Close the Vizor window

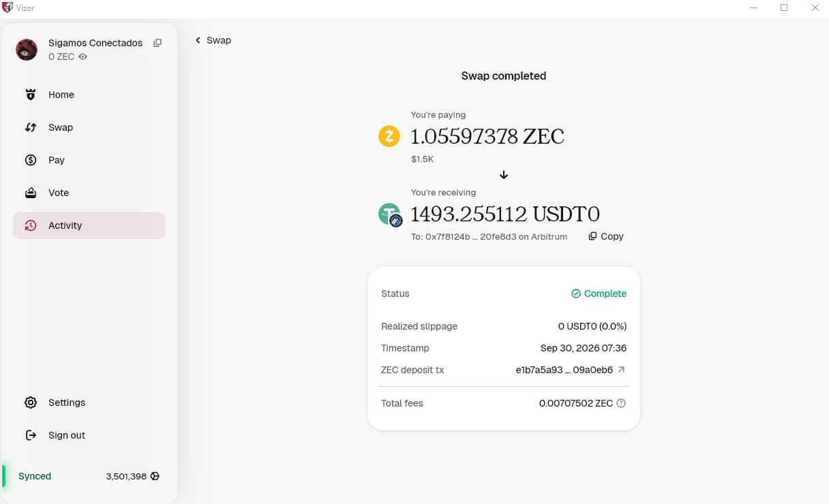point(815,7)
